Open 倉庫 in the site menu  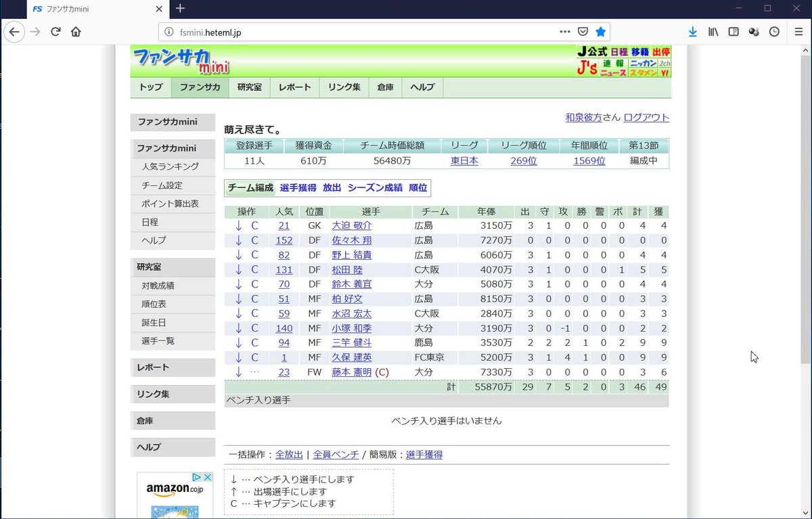(386, 87)
